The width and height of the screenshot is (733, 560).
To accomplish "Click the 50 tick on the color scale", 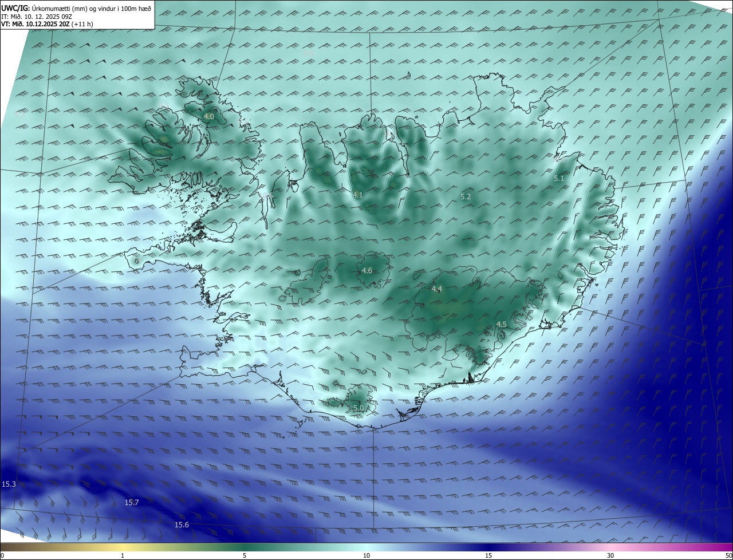I will [x=728, y=555].
